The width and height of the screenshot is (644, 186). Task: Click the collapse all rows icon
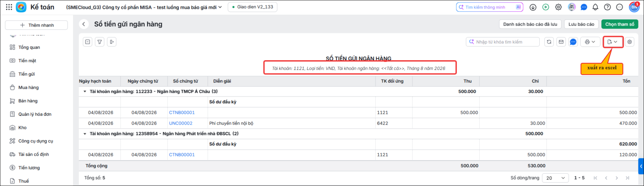(x=88, y=42)
